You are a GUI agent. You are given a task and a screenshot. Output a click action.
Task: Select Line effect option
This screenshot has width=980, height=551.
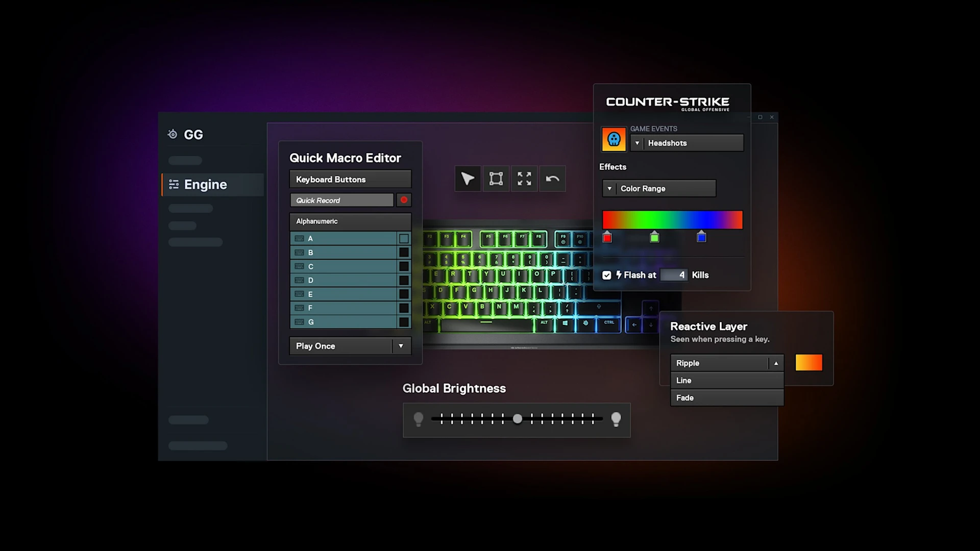click(726, 381)
